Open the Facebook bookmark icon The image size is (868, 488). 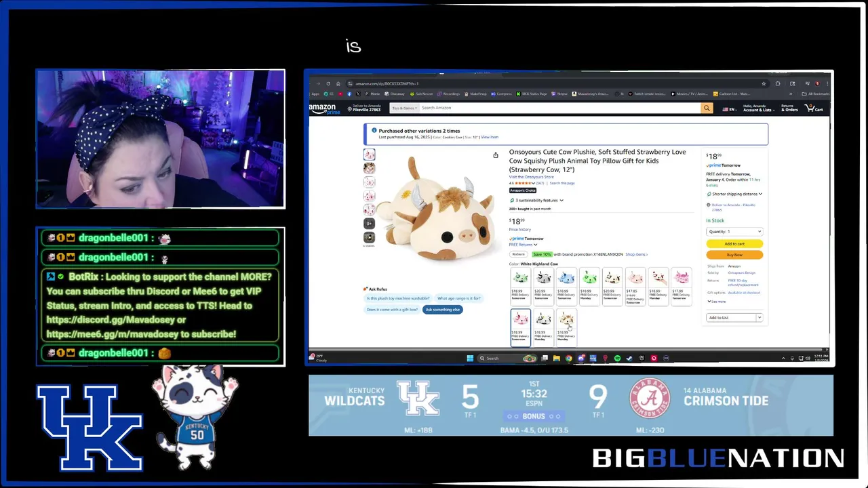point(349,94)
